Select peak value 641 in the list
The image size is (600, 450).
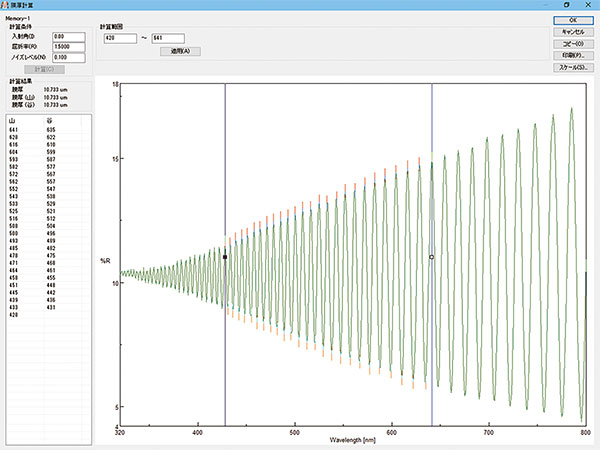pos(13,130)
